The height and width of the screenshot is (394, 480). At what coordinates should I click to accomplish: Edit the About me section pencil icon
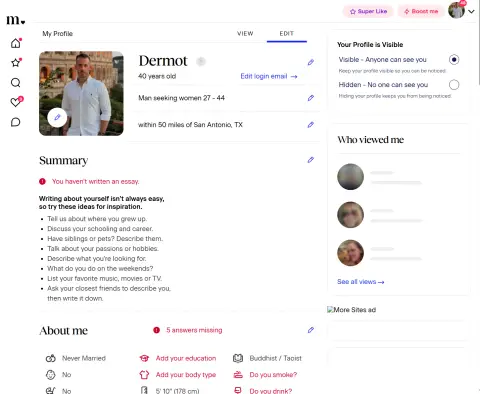[x=311, y=330]
